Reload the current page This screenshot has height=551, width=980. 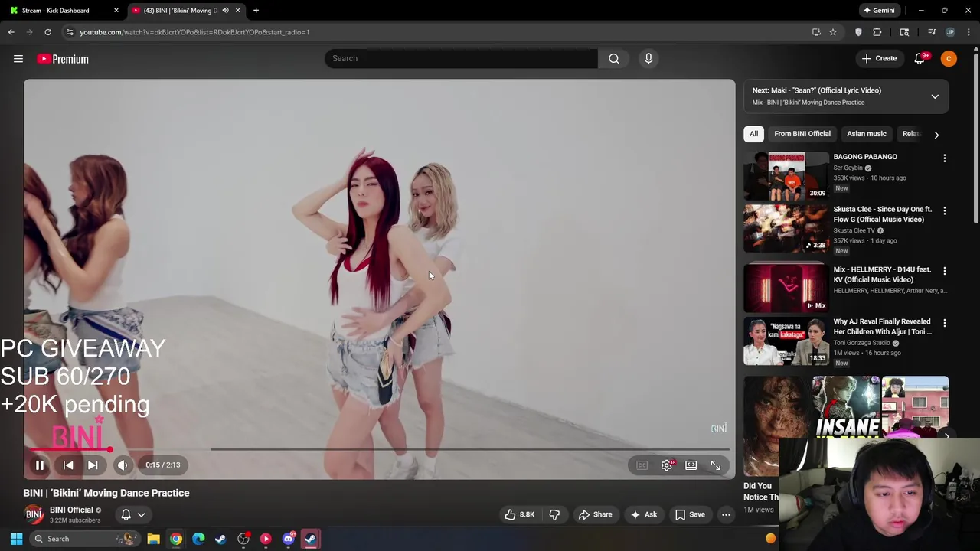(47, 32)
